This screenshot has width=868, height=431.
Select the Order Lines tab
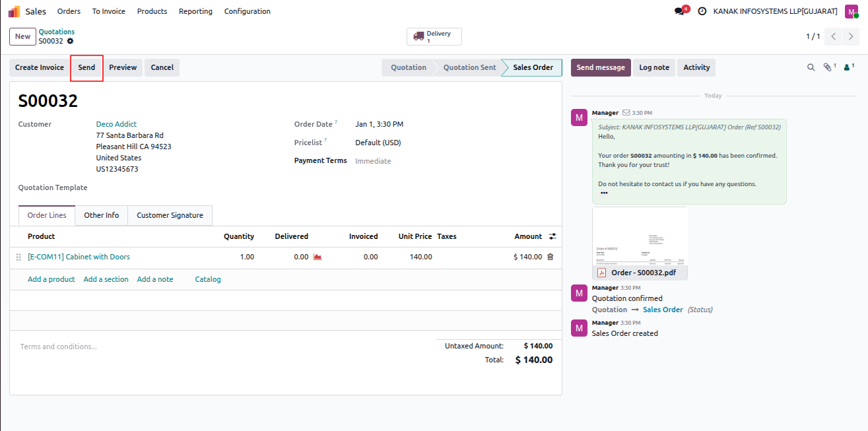47,215
